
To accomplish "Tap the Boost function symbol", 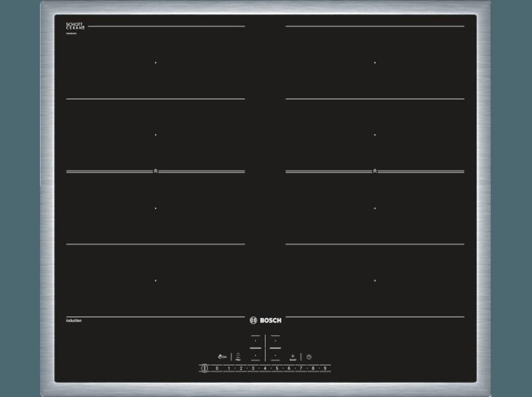I will [293, 357].
